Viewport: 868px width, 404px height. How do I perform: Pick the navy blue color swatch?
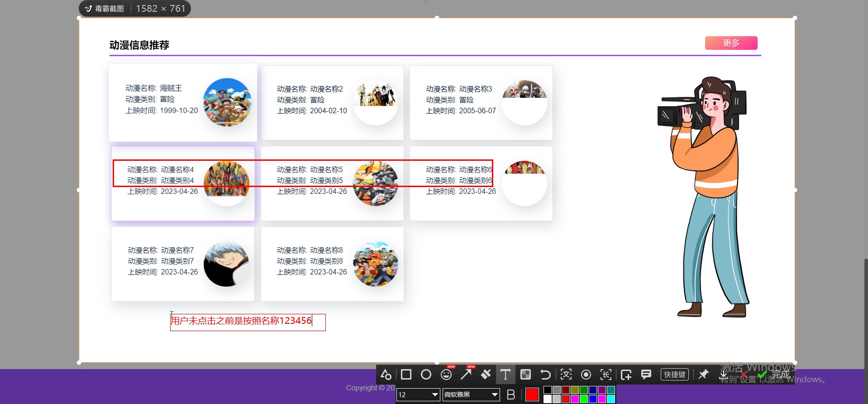(x=593, y=390)
